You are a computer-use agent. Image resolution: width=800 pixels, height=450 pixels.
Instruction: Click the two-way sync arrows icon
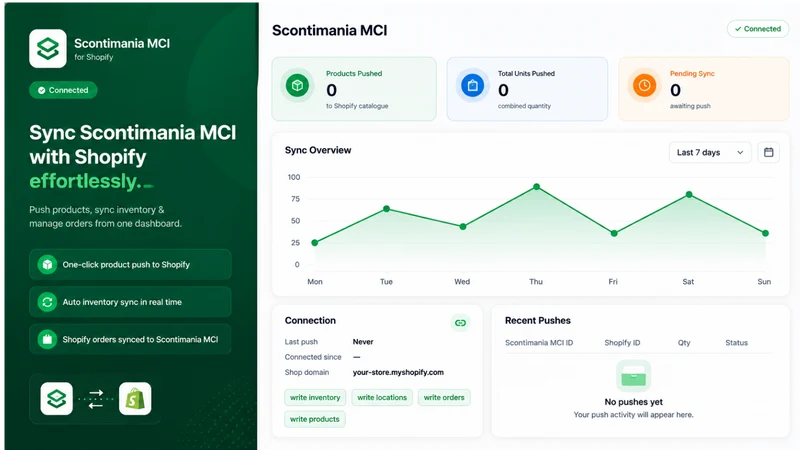96,399
